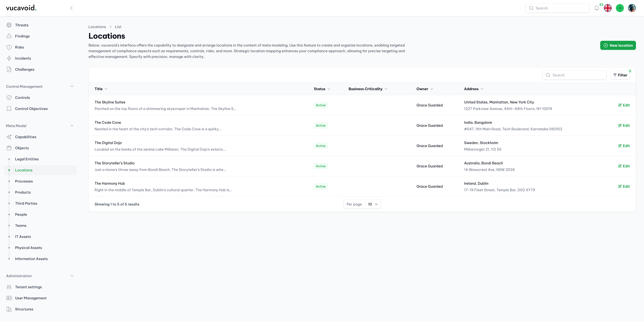Collapse the Meta Model section
Screen dimensions: 644x322
click(x=72, y=126)
